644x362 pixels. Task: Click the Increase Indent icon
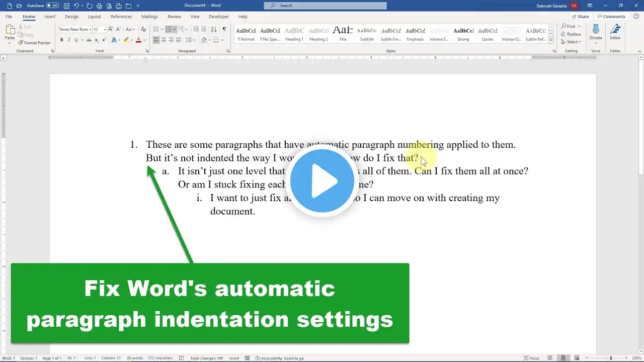click(x=204, y=30)
